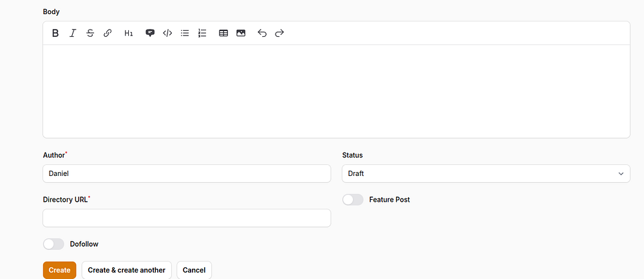Click the orange Create button
The height and width of the screenshot is (279, 644).
click(59, 270)
